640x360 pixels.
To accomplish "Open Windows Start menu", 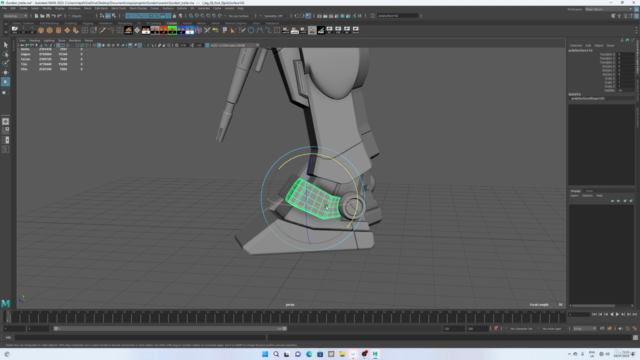I will coord(265,354).
